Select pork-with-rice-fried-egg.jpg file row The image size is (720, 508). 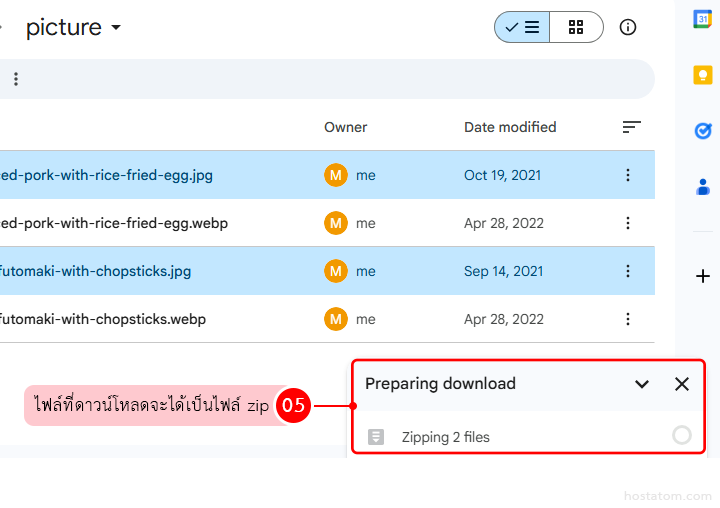click(x=327, y=175)
